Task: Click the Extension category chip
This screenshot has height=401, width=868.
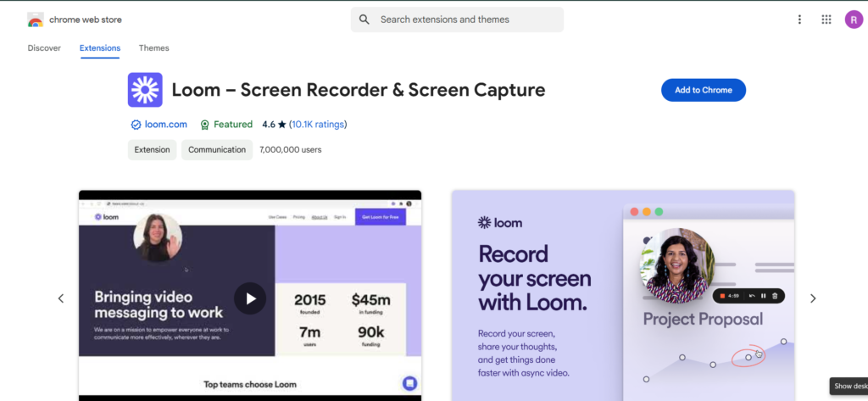Action: point(153,149)
